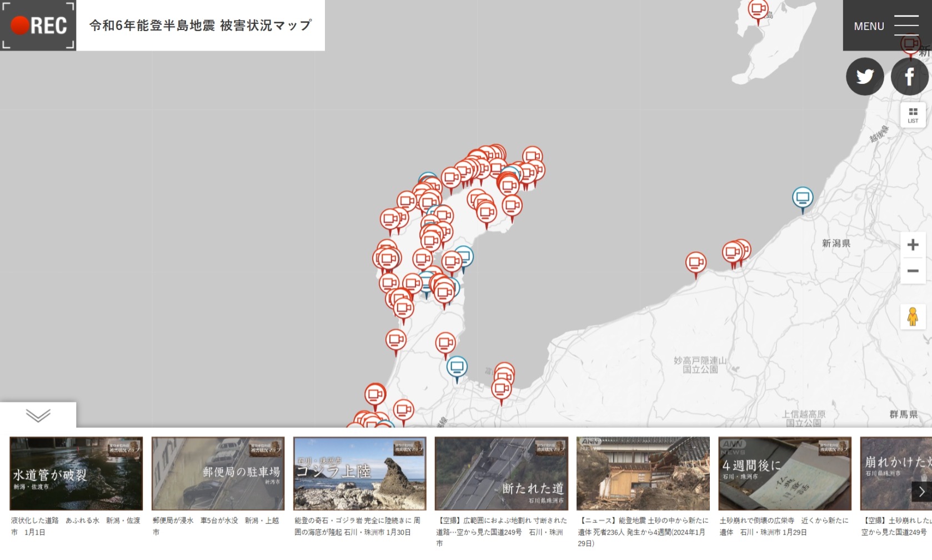Screen dimensions: 932x560
Task: Click the blue marker near Toyama Bay
Action: tap(457, 367)
